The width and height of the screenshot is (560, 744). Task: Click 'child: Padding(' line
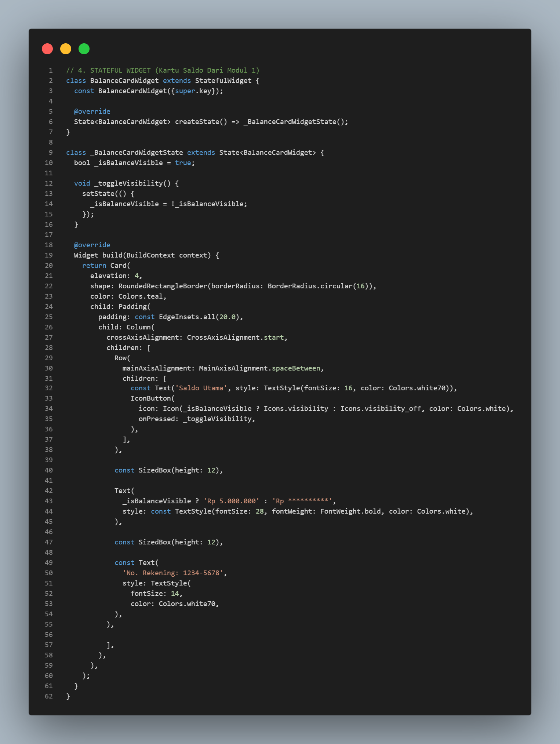(x=120, y=306)
